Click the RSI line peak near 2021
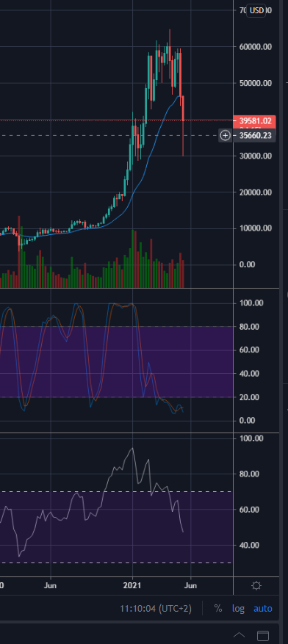Viewport: 288px width, 644px height. (x=132, y=448)
